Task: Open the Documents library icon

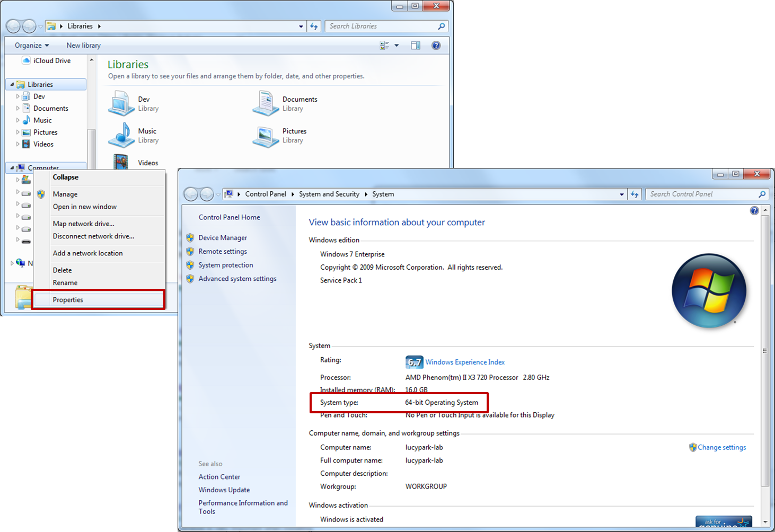Action: (x=266, y=103)
